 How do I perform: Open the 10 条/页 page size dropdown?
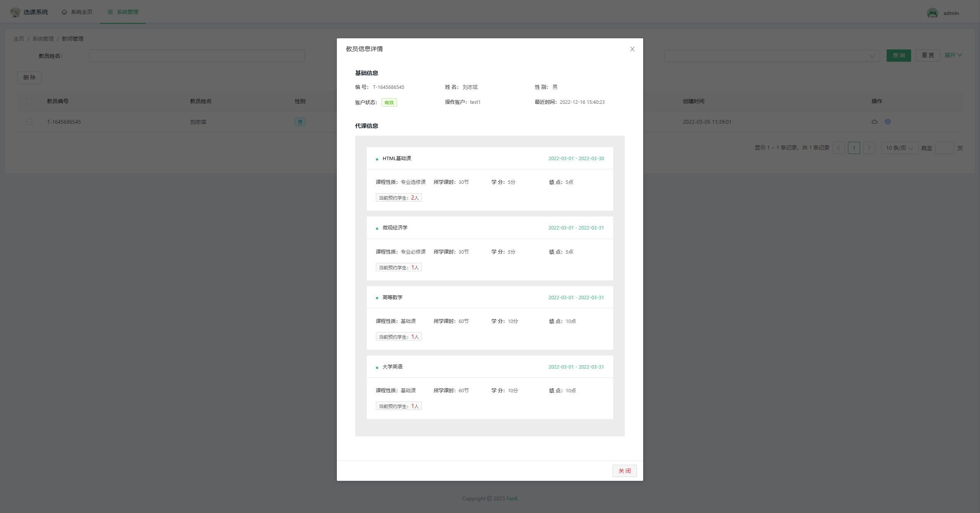pos(899,148)
